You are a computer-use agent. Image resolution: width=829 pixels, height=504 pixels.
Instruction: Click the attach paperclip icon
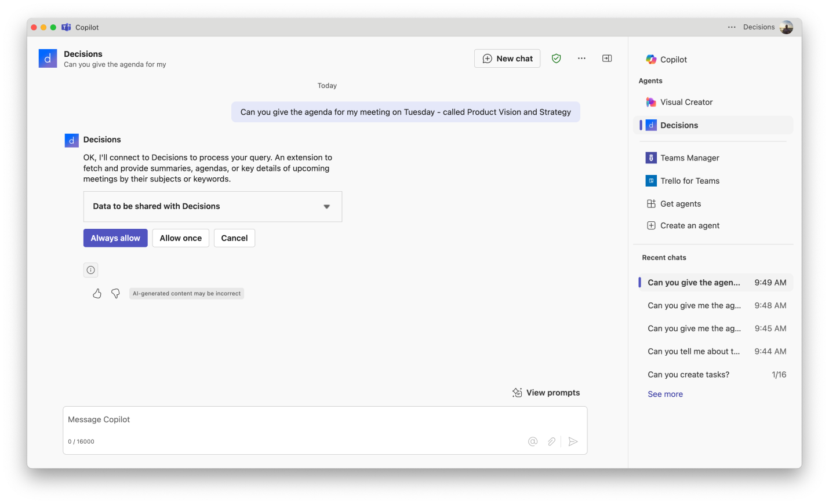551,441
